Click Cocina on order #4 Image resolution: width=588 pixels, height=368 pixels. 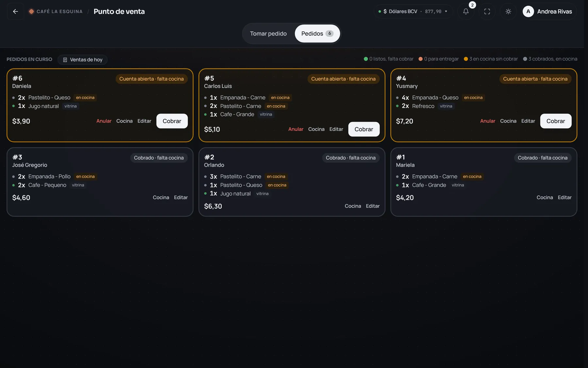(508, 121)
